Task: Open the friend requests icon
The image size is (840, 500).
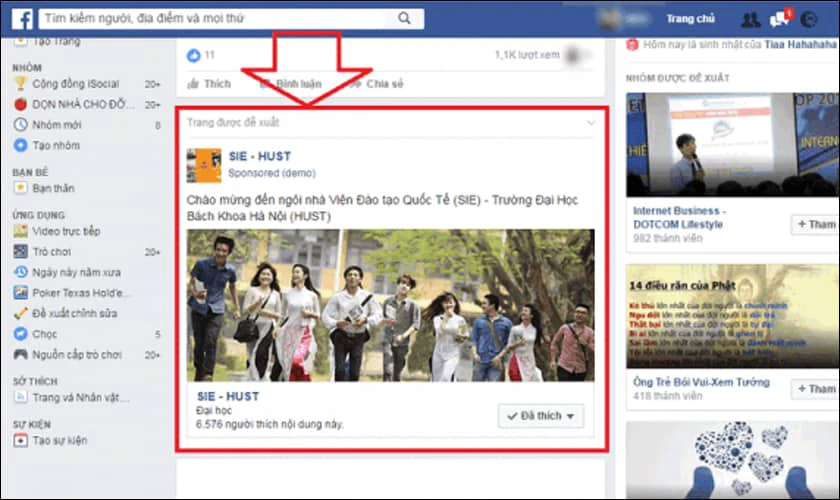Action: tap(750, 20)
